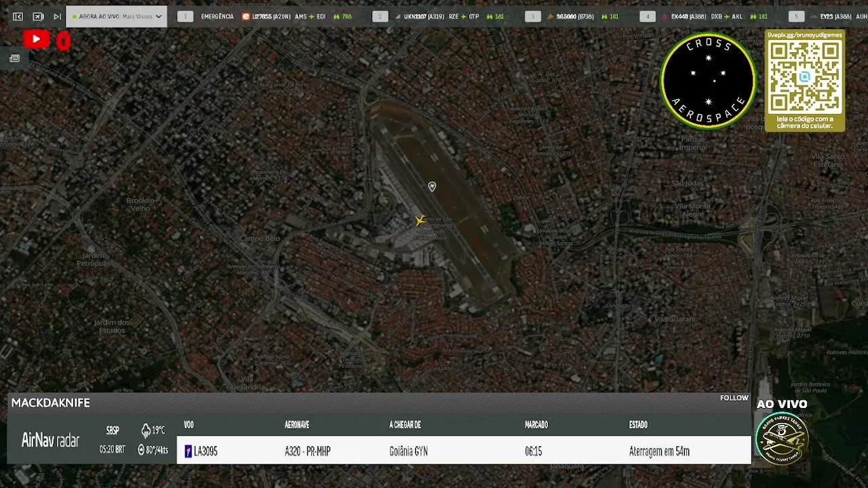This screenshot has width=868, height=488.
Task: Open the side panel list icon
Action: tap(14, 59)
